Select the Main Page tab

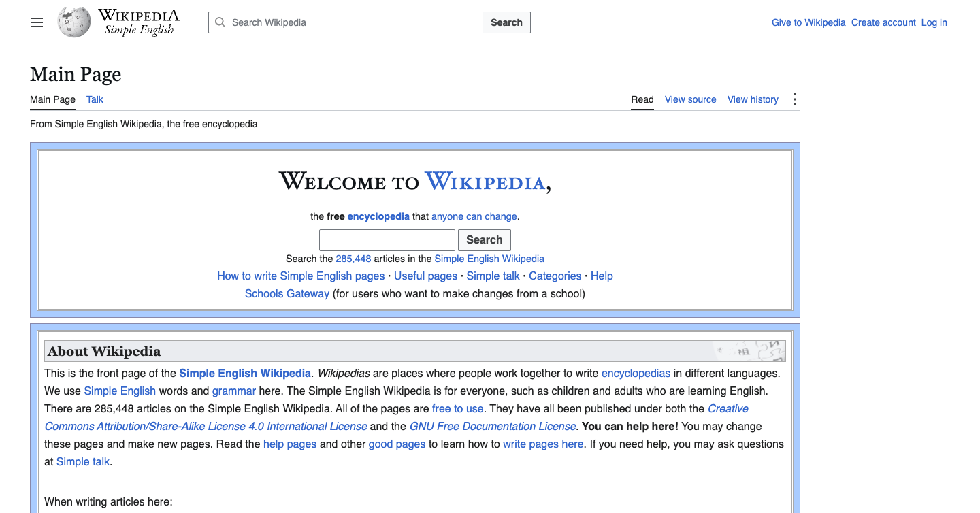(52, 99)
